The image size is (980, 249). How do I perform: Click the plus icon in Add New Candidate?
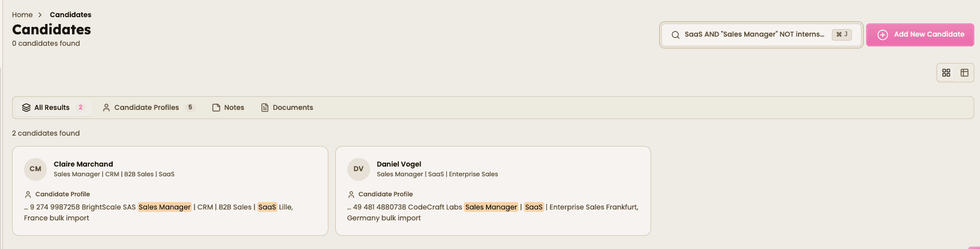click(883, 35)
